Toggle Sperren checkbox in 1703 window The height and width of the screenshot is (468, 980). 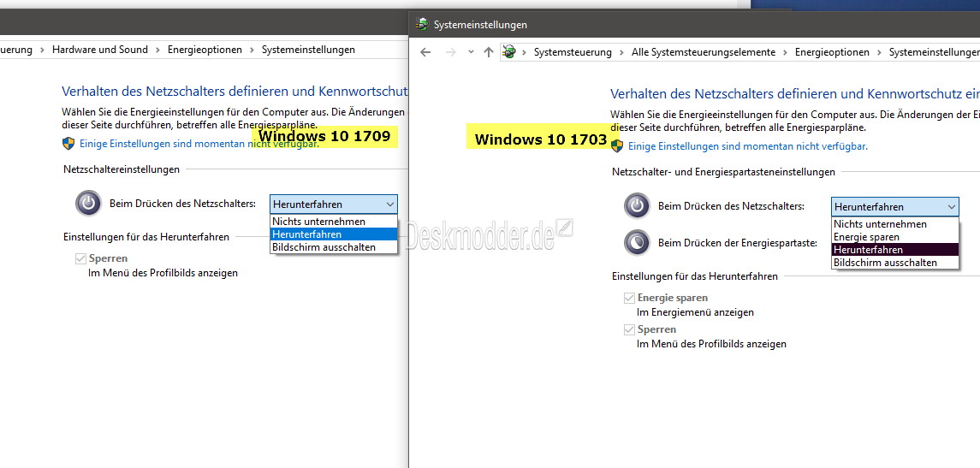[629, 329]
